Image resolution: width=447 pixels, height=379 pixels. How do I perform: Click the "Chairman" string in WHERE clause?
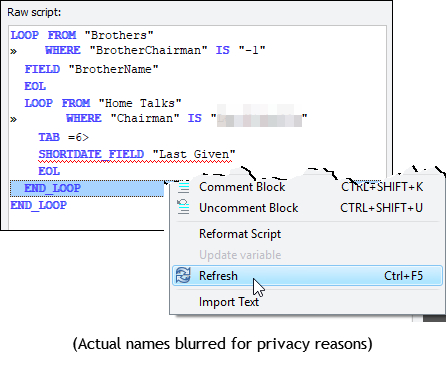point(145,118)
